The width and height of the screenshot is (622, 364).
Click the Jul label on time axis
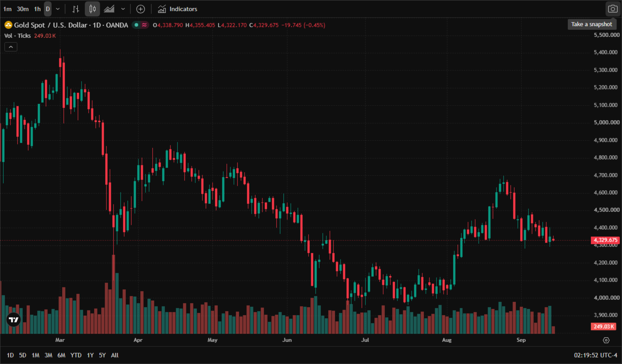365,340
